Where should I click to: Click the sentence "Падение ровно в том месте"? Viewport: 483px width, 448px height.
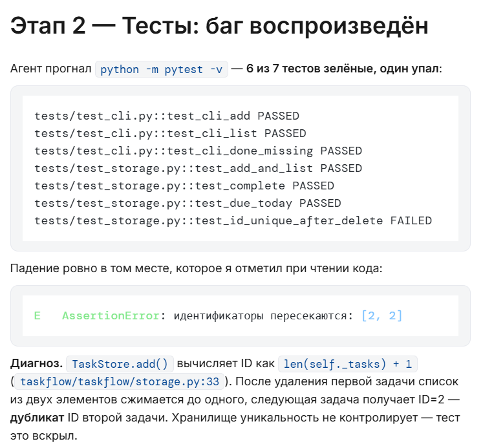[196, 268]
